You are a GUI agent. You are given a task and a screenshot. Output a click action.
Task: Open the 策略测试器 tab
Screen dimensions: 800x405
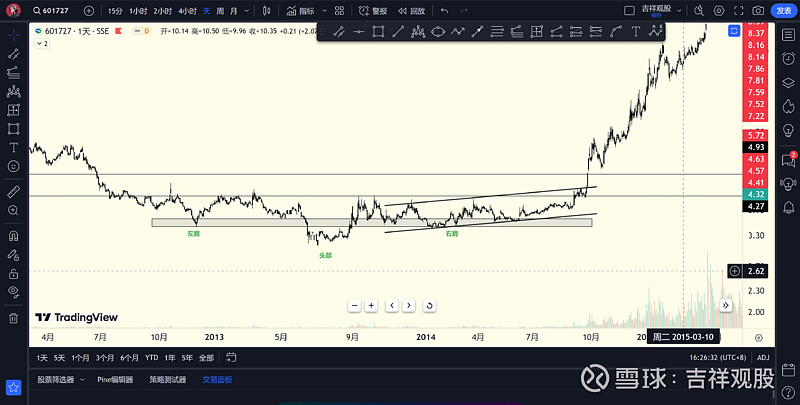[168, 379]
